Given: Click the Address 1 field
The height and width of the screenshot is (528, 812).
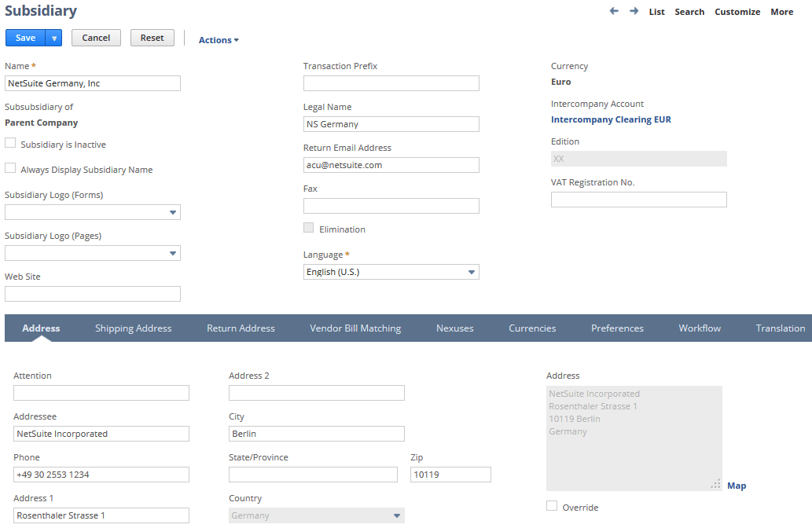Looking at the screenshot, I should [101, 515].
